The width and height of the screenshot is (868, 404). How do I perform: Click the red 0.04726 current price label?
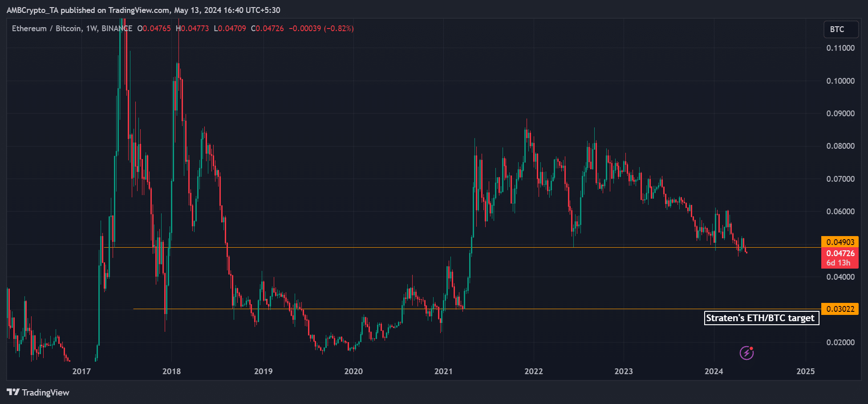[840, 253]
